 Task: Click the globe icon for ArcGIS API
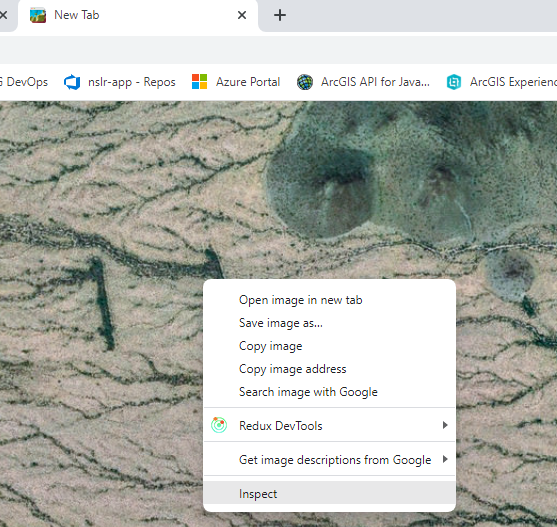(x=305, y=82)
